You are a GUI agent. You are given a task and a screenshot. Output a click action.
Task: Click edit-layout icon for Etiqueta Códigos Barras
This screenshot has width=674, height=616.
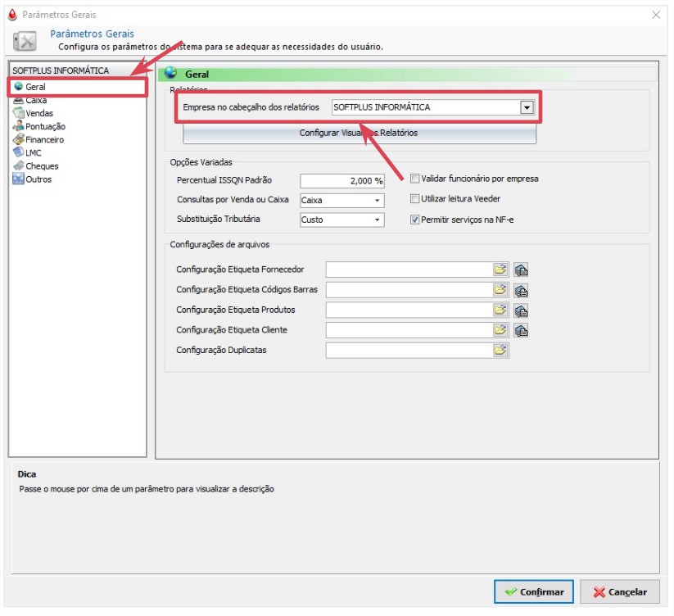521,291
